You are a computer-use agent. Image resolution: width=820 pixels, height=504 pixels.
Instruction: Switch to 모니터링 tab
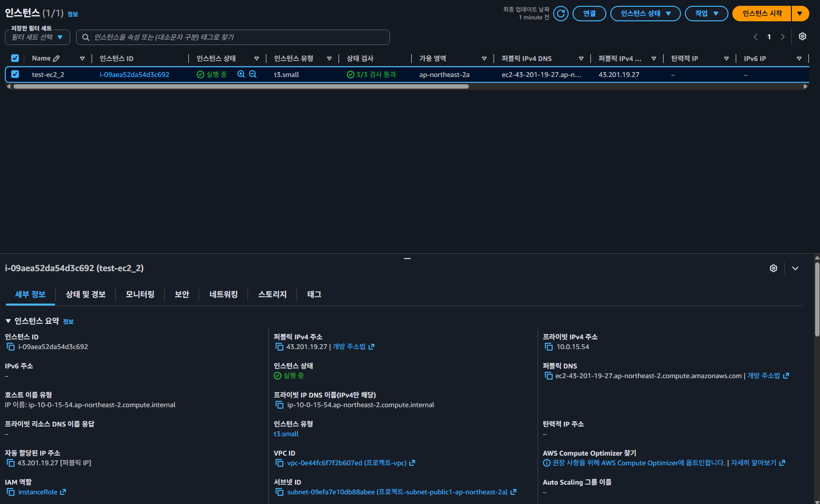pos(140,294)
